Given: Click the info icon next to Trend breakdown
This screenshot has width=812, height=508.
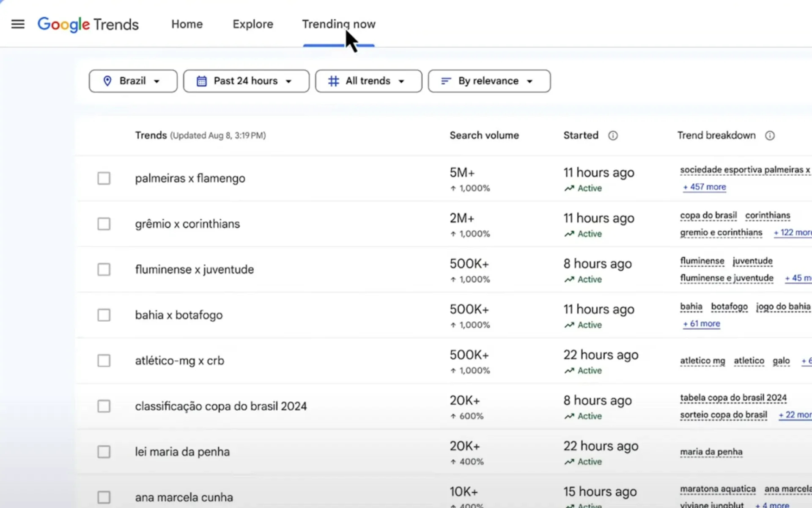Looking at the screenshot, I should (770, 135).
